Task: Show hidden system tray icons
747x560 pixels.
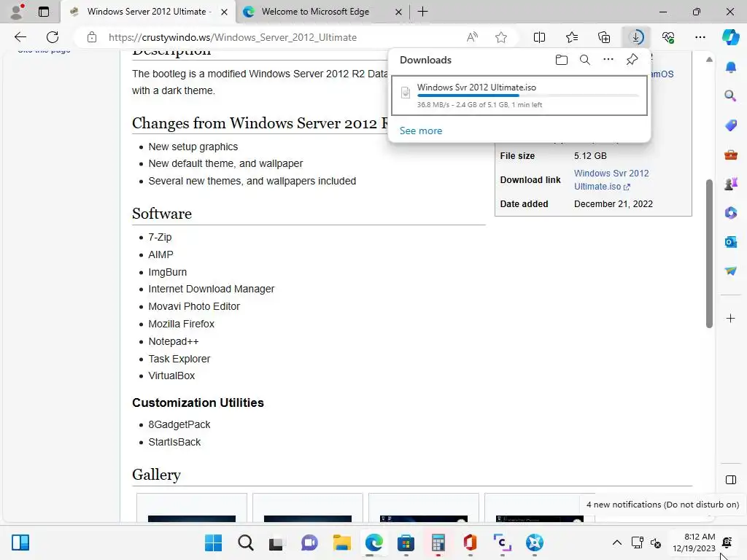Action: click(x=616, y=542)
